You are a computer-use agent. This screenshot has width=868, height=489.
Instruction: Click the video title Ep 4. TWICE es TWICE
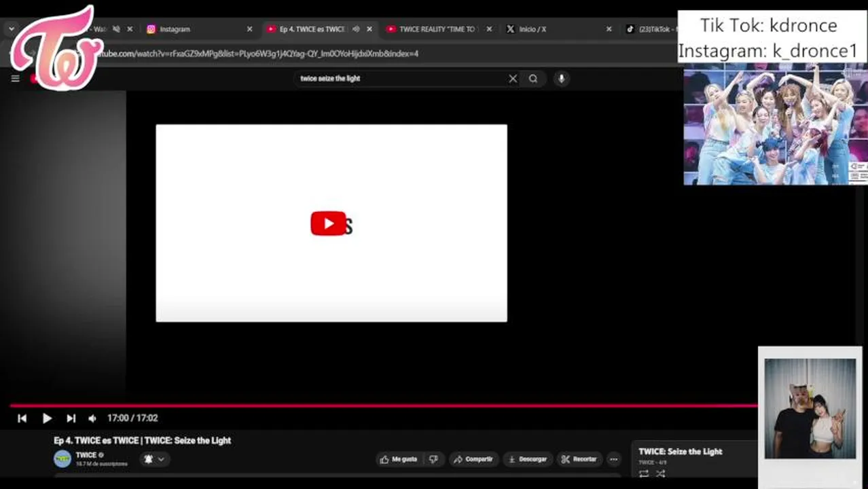[x=143, y=441]
